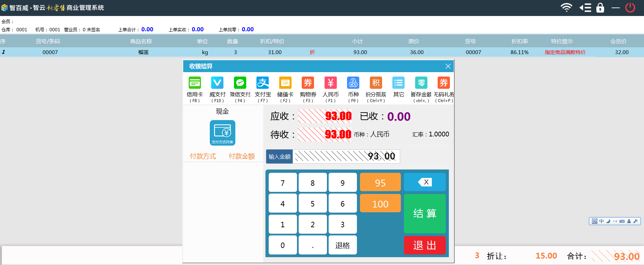Select 信用卡 credit card payment icon
Screen dimensions: 644x265
pos(195,83)
